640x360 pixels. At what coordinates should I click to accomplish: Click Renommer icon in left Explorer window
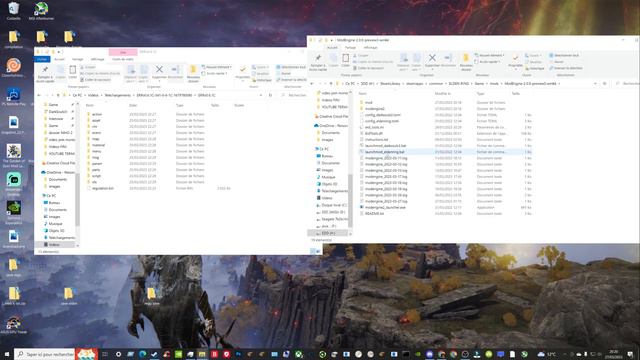tap(176, 69)
